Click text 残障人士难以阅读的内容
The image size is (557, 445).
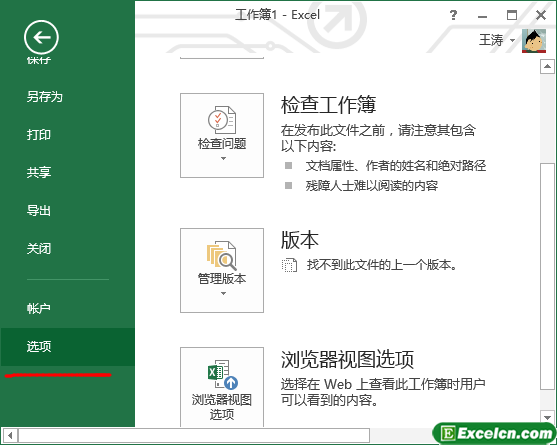(x=372, y=186)
